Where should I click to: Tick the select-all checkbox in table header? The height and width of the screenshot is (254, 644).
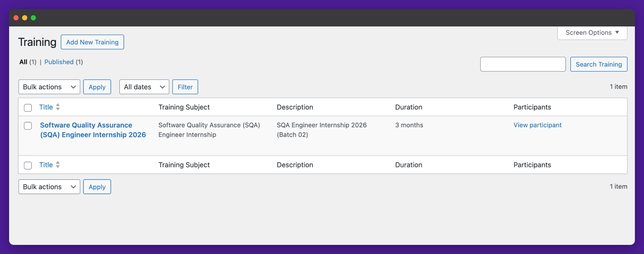[28, 108]
